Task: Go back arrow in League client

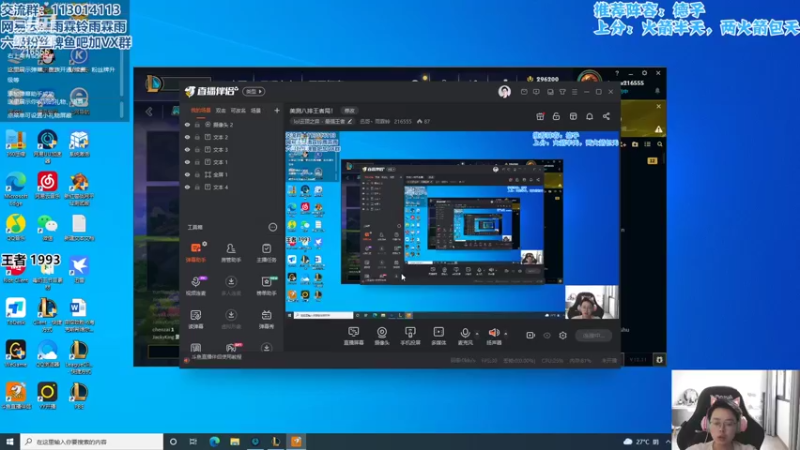Action: 149,112
